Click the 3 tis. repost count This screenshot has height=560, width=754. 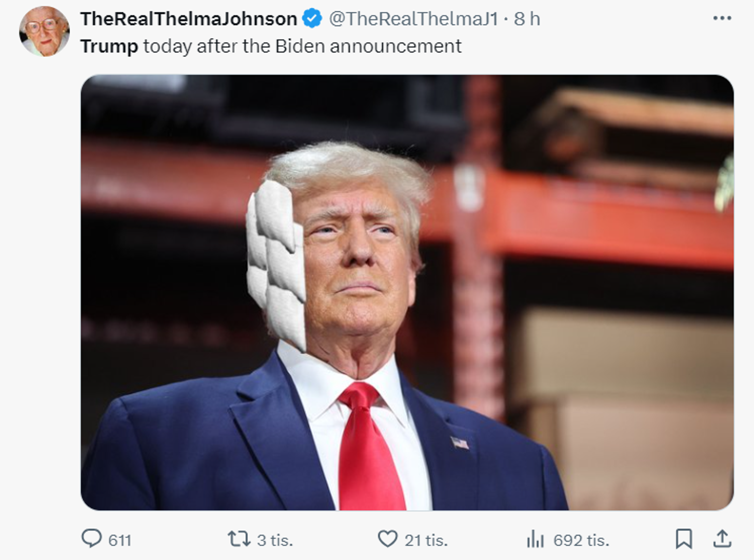pos(275,540)
